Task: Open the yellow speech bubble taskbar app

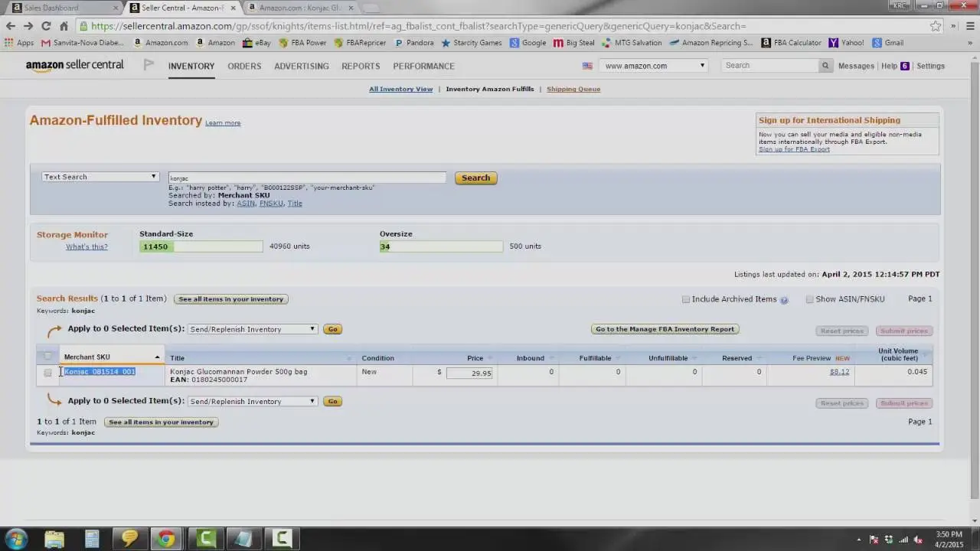Action: pyautogui.click(x=129, y=539)
